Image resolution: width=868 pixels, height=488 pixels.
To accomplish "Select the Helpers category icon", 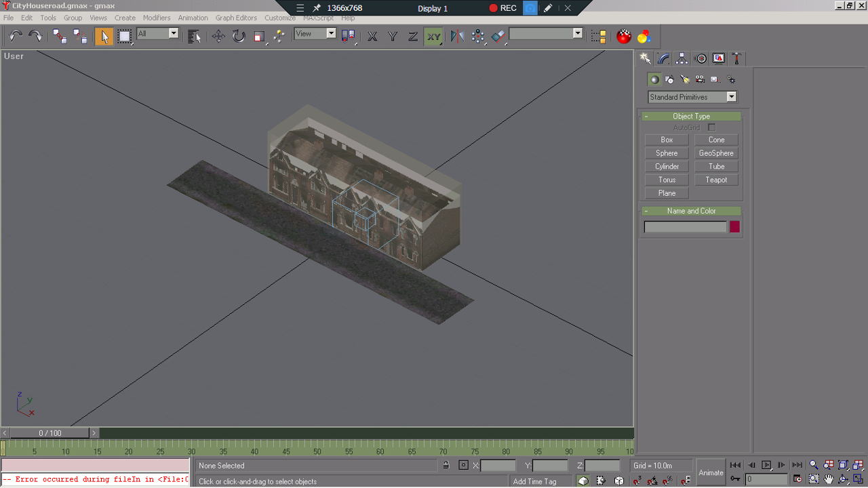I will click(715, 79).
